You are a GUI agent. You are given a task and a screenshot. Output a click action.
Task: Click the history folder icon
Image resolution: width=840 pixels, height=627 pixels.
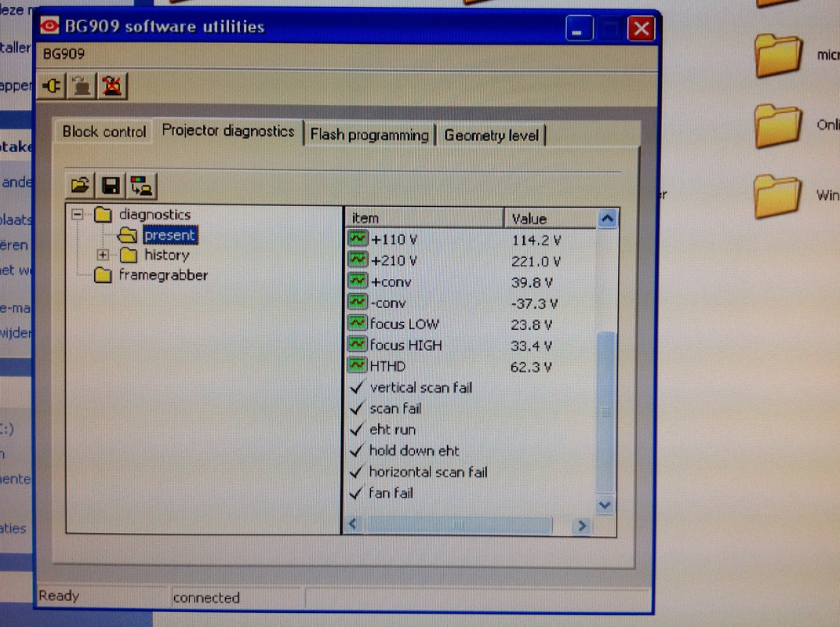pyautogui.click(x=129, y=255)
